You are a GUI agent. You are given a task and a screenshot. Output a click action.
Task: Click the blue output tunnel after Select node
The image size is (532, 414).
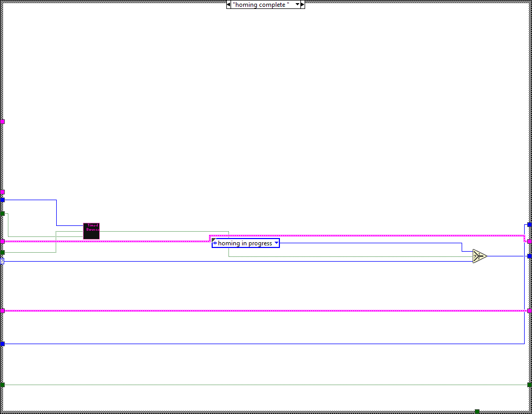coord(529,256)
